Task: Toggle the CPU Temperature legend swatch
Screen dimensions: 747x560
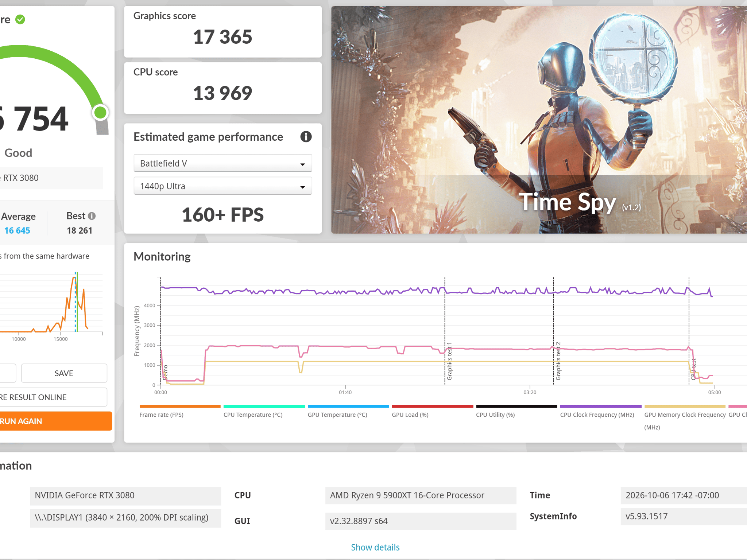Action: 264,406
